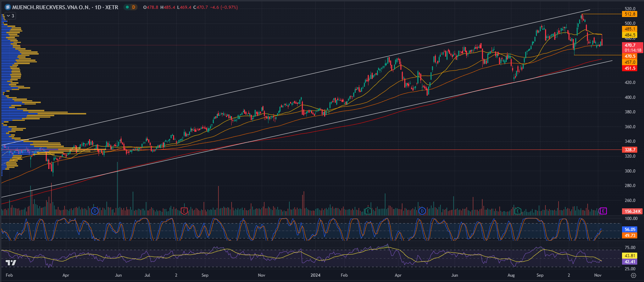Image resolution: width=644 pixels, height=282 pixels.
Task: Open the green E earnings marker near Aug 2024
Action: coord(518,211)
